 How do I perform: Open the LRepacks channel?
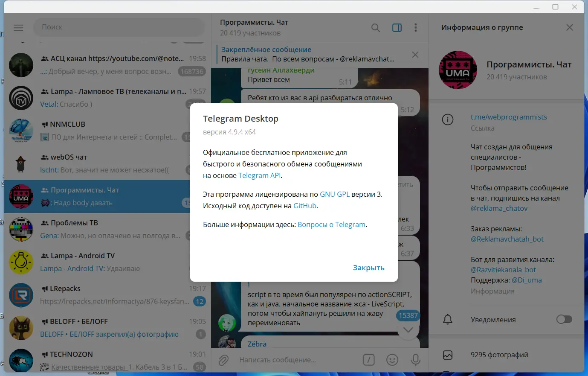pyautogui.click(x=107, y=295)
